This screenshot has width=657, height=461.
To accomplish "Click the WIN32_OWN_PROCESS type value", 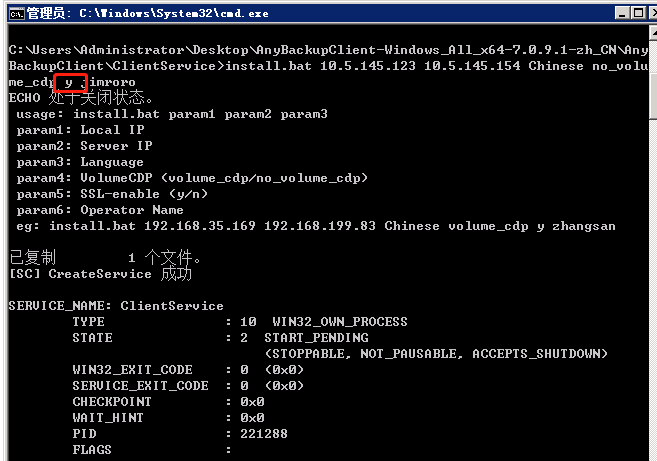I will pos(340,322).
